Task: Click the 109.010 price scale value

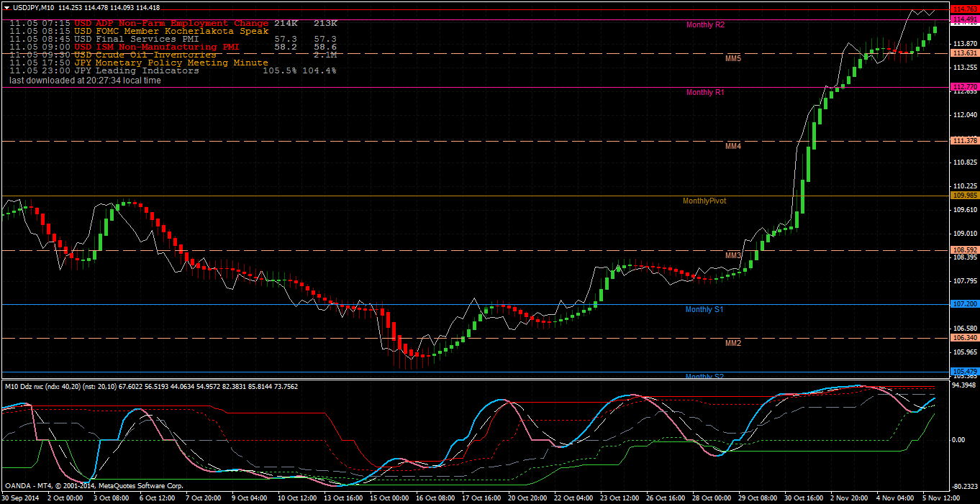Action: pos(964,234)
